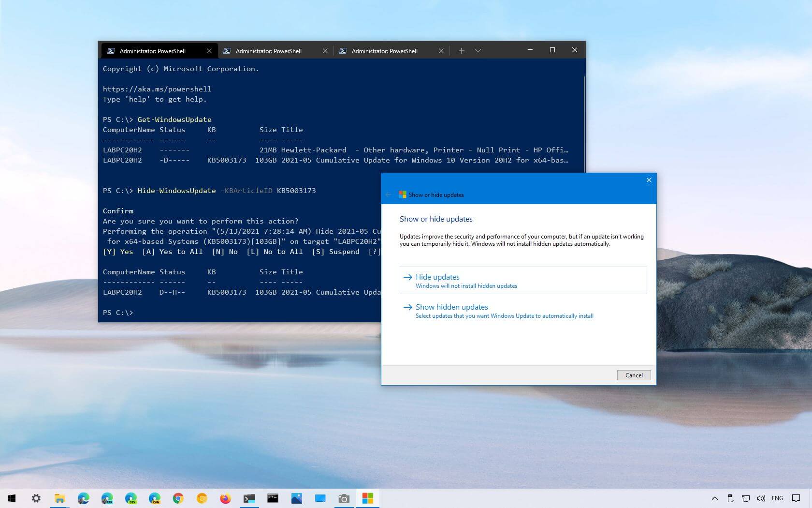The width and height of the screenshot is (812, 508).
Task: Open File Explorer from the taskbar
Action: 59,498
